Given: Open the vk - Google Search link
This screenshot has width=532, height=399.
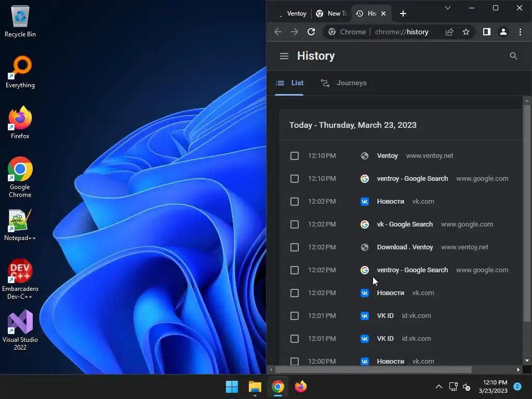Looking at the screenshot, I should [x=405, y=224].
